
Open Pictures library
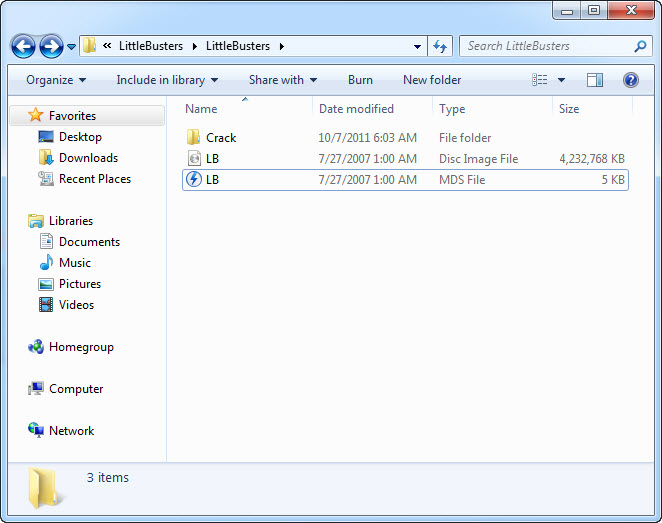click(80, 284)
